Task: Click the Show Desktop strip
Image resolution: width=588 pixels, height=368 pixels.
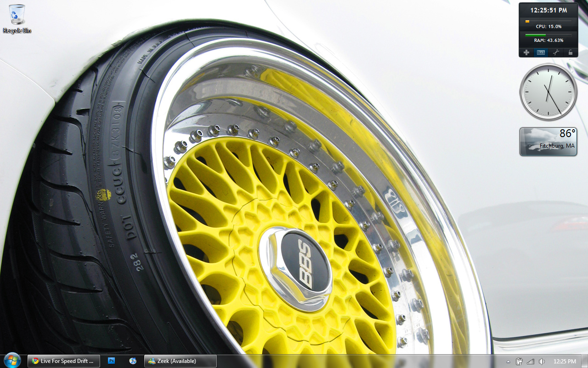Action: 584,361
